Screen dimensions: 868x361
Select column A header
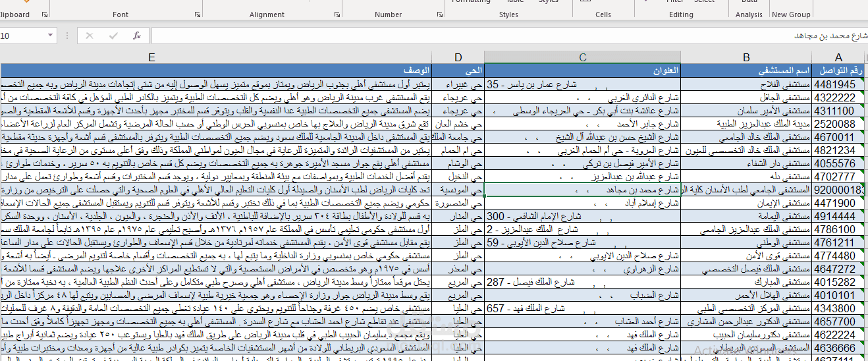click(838, 57)
